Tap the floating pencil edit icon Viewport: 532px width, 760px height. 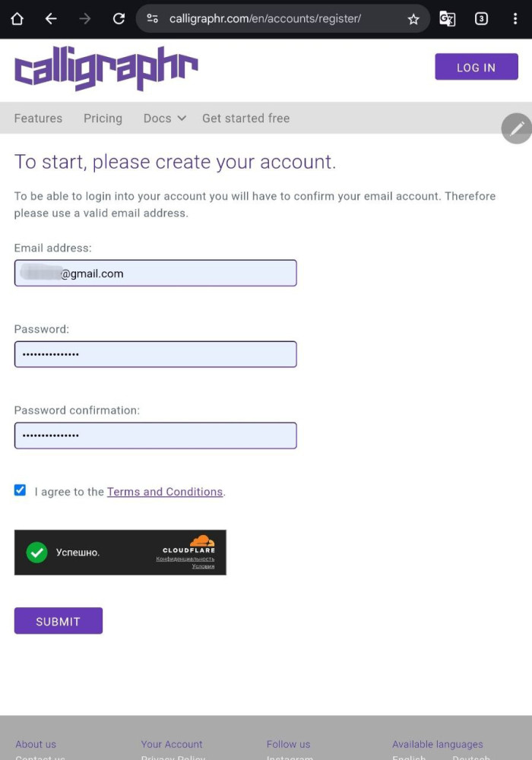(517, 128)
